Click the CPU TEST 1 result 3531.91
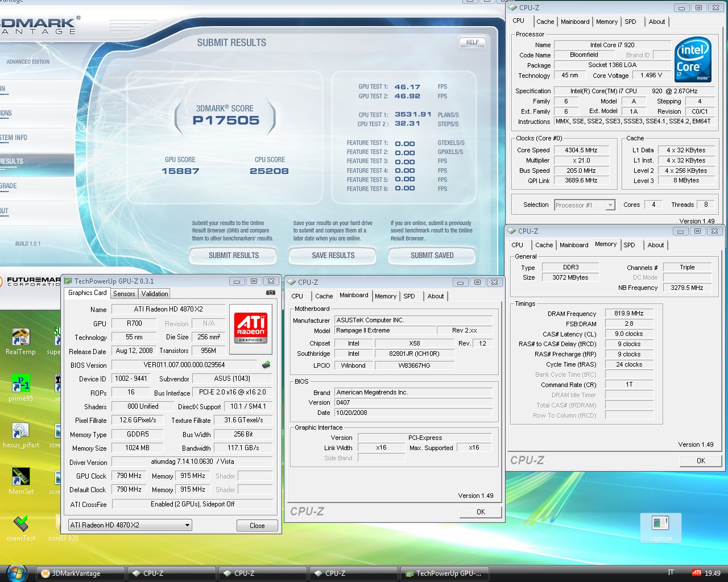728x582 pixels. (x=413, y=115)
